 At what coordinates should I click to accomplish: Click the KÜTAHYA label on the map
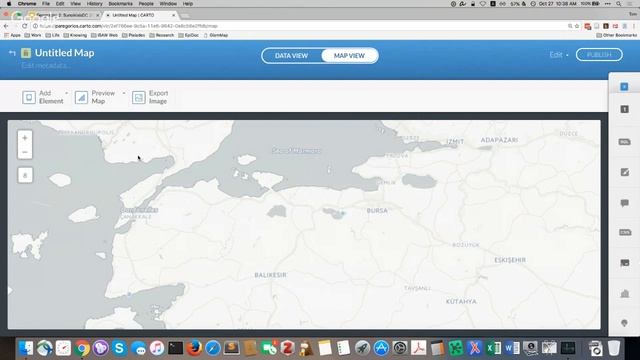(x=461, y=301)
